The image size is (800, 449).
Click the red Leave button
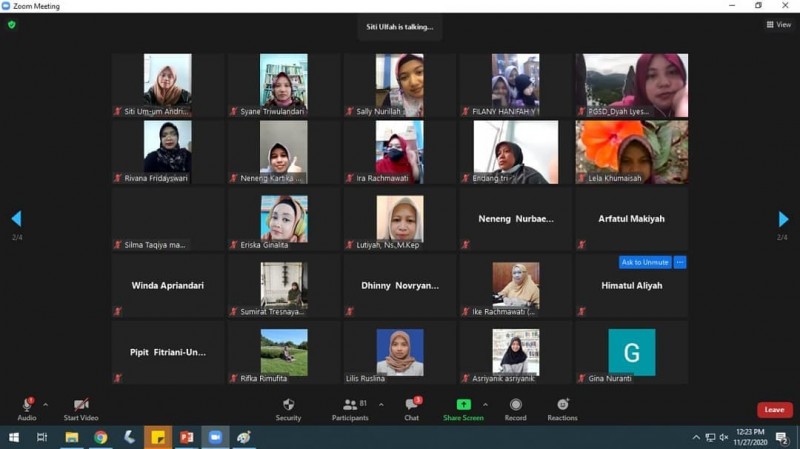pos(774,410)
